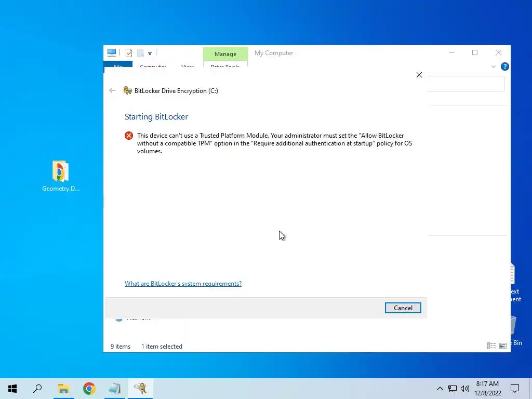Expand the ribbon with the chevron arrow
This screenshot has height=399, width=532.
[494, 67]
